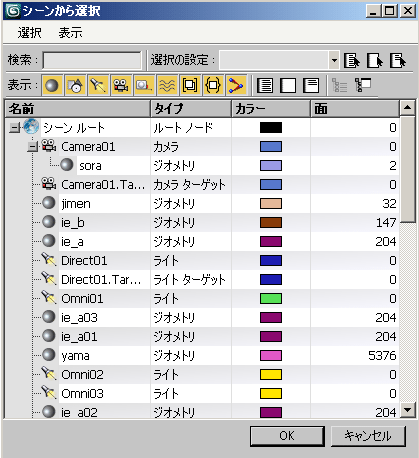Screen dimensions: 419x458
Task: Click the キャンセル button
Action: [368, 436]
